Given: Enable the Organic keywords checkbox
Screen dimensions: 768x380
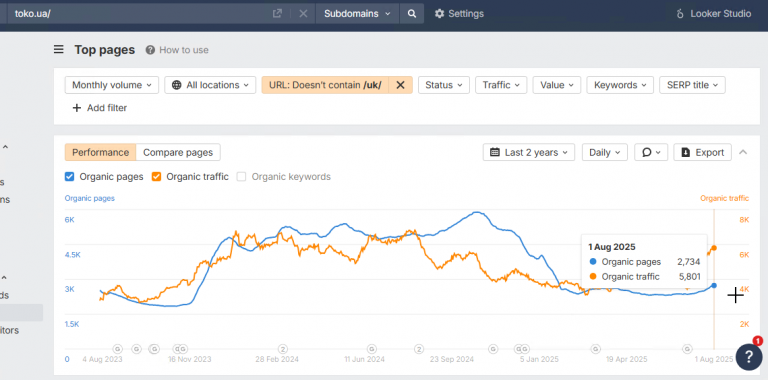Looking at the screenshot, I should [x=241, y=177].
